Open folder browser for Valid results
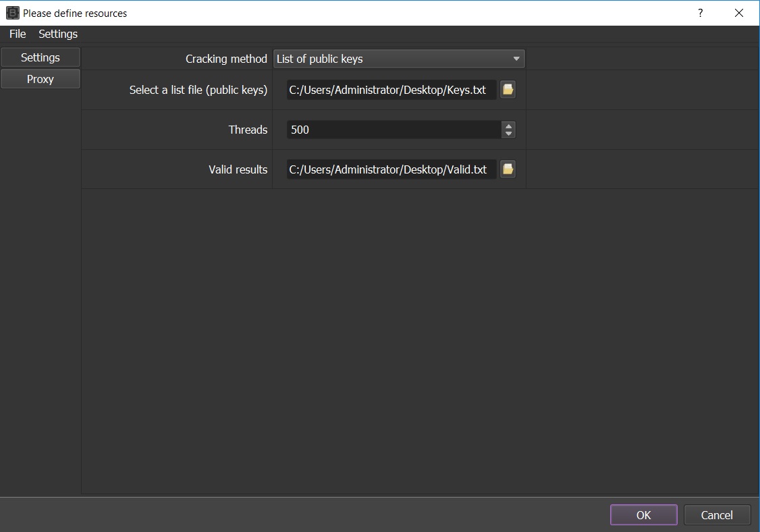This screenshot has width=760, height=532. [x=508, y=169]
